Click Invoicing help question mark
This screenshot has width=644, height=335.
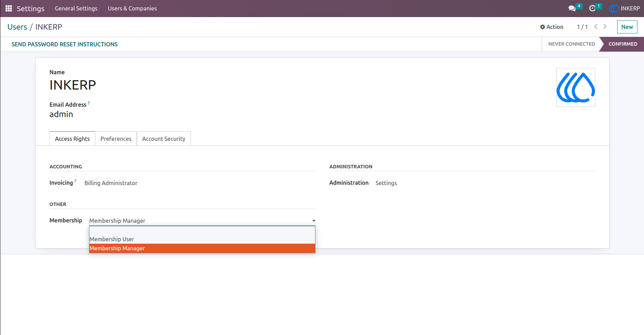76,181
